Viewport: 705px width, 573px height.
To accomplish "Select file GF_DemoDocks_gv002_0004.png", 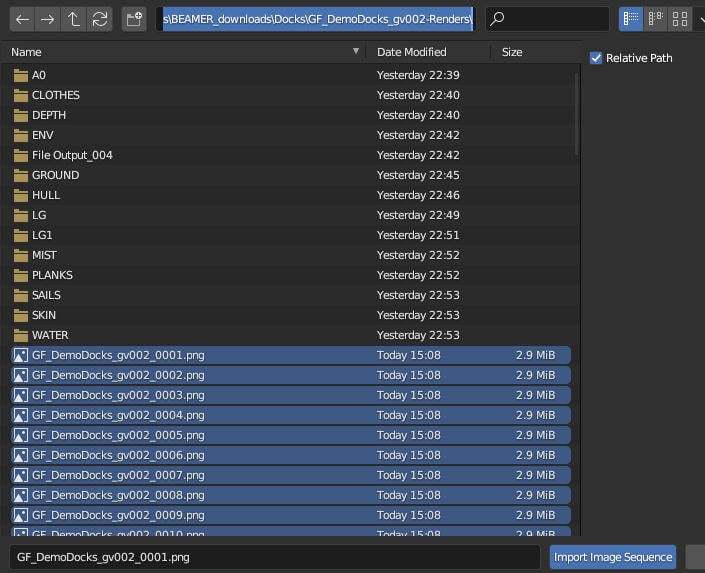I will (291, 416).
